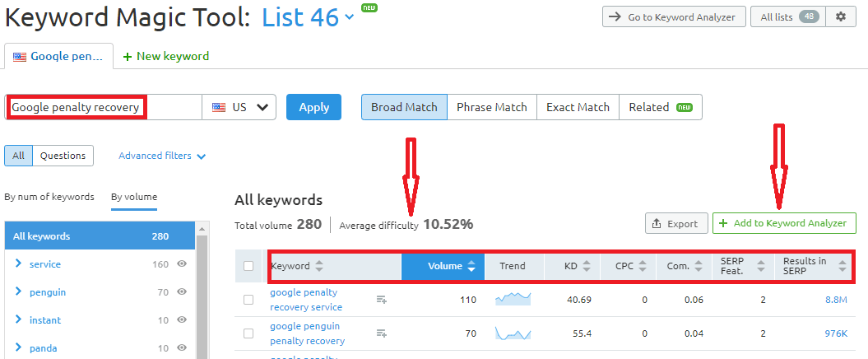Image resolution: width=868 pixels, height=359 pixels.
Task: Click the Export button
Action: pyautogui.click(x=676, y=223)
